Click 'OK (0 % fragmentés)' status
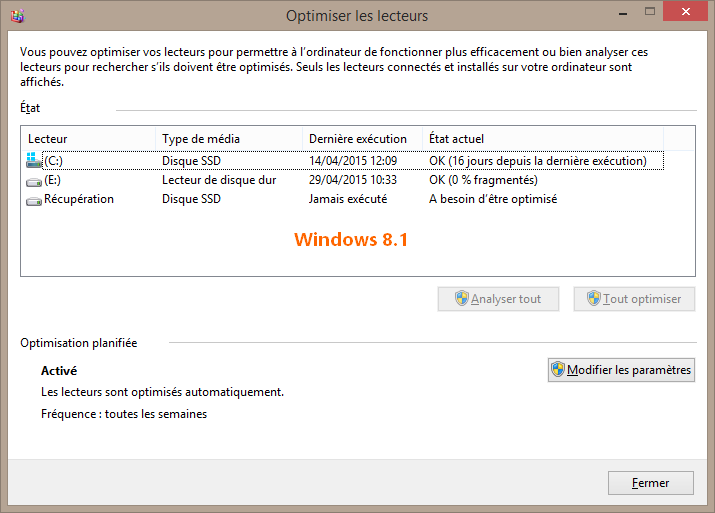The height and width of the screenshot is (513, 715). pyautogui.click(x=483, y=180)
